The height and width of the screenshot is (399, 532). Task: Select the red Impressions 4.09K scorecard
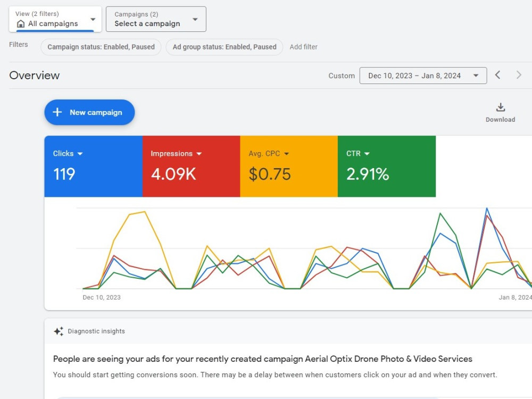tap(192, 166)
